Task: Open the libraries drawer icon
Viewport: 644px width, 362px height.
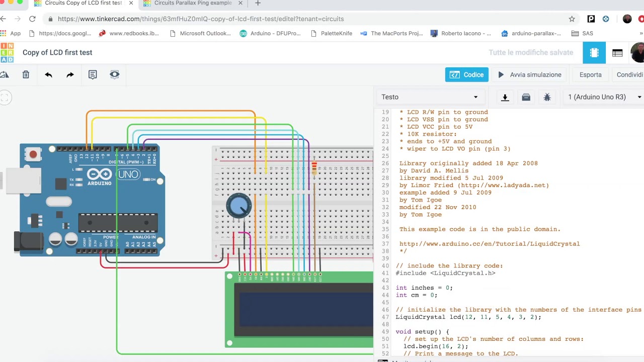Action: tap(526, 97)
